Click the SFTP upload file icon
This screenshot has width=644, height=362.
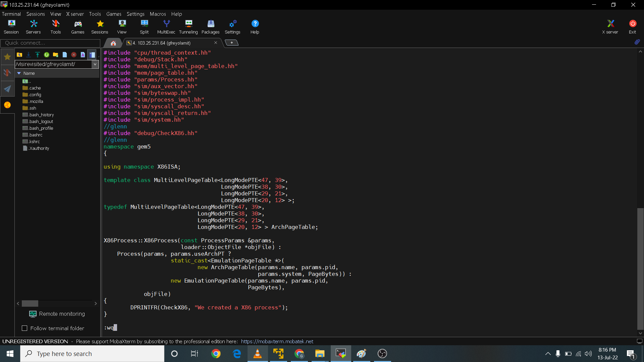click(x=38, y=55)
